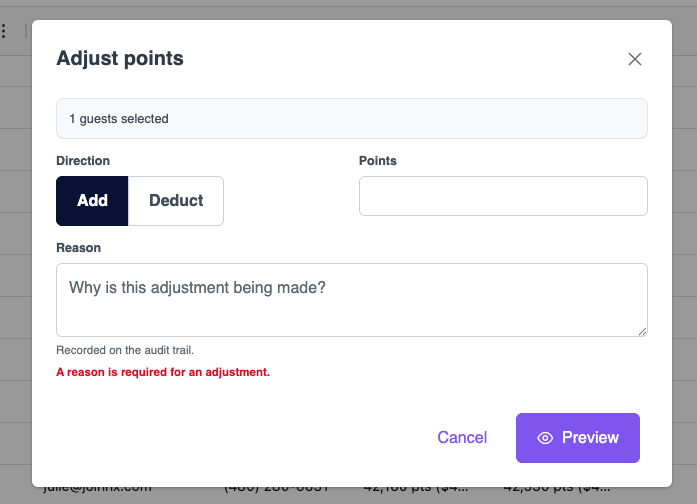Click the 'Recorded on the audit trail' hint

125,350
